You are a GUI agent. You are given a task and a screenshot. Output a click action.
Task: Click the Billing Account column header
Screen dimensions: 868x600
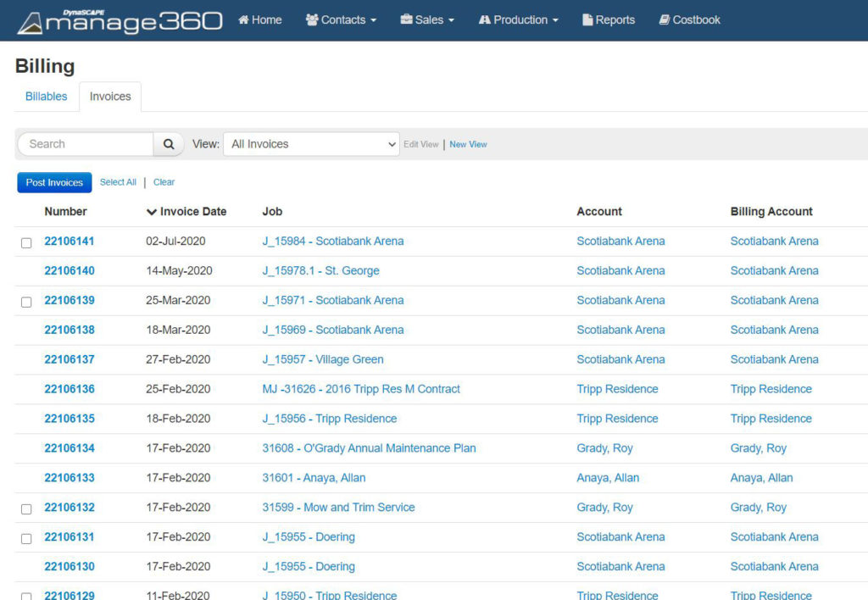tap(771, 211)
